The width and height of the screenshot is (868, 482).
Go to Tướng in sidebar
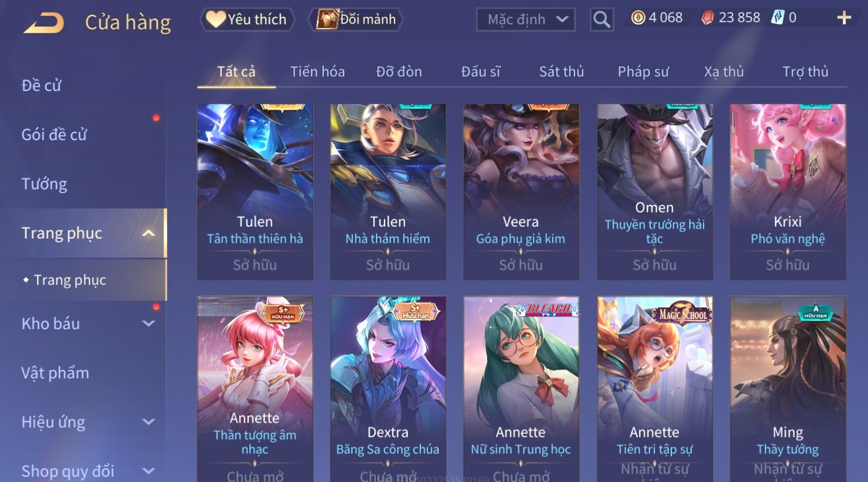click(44, 184)
